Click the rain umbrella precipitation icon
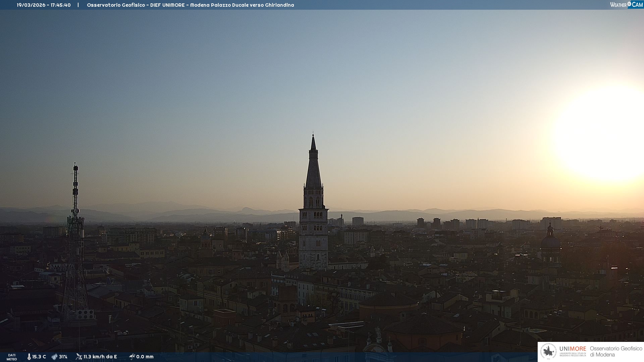This screenshot has width=644, height=362. (132, 357)
